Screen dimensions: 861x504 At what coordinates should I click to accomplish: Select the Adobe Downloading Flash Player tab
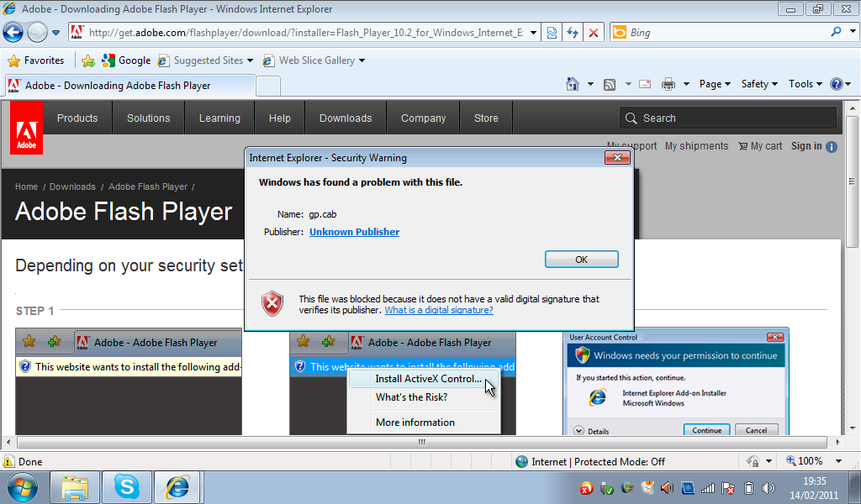(130, 86)
